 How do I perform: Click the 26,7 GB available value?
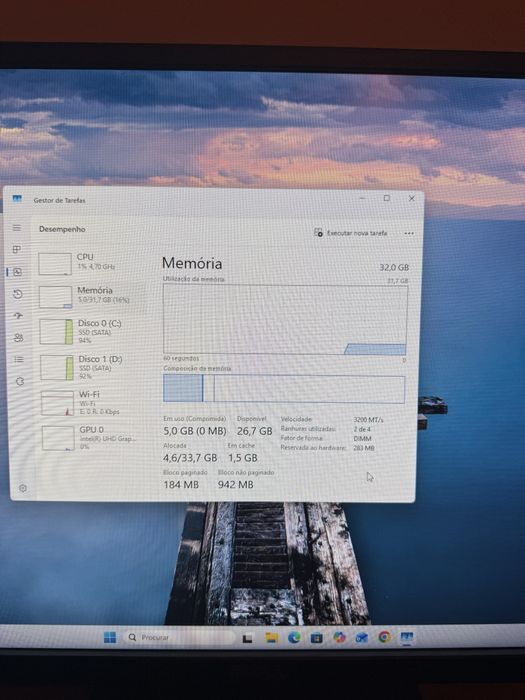pos(254,431)
